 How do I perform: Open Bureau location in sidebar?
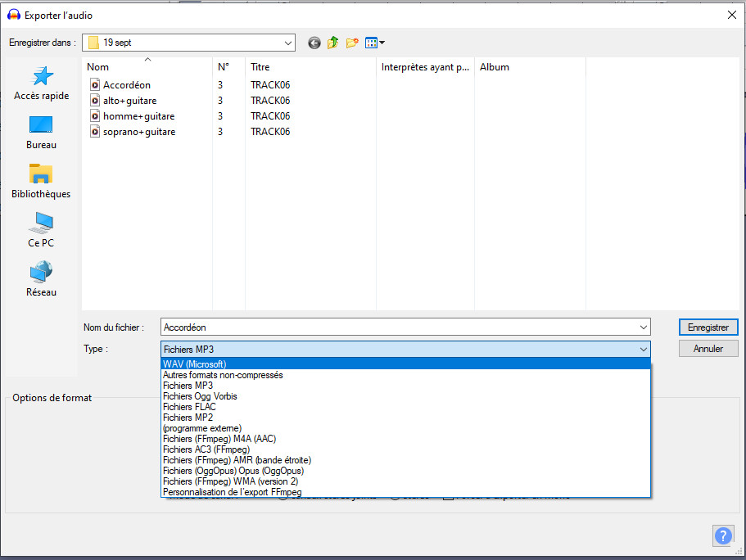42,133
